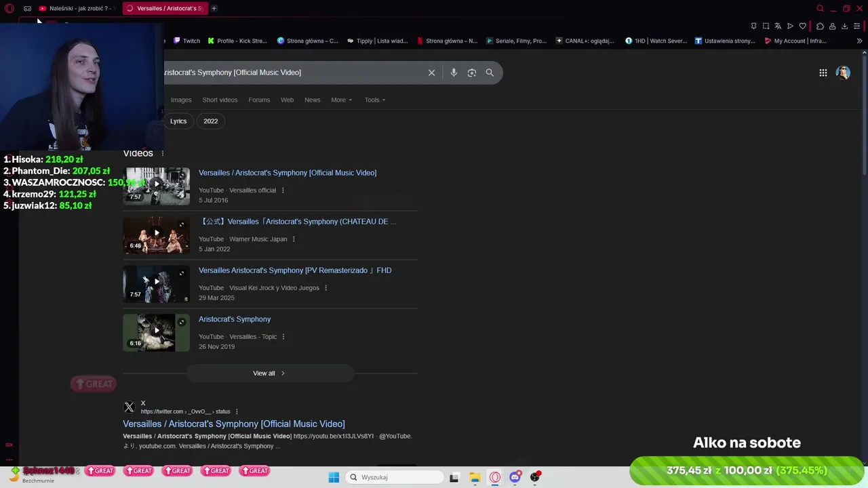Open the Opera menu logo icon
This screenshot has width=868, height=488.
click(9, 8)
